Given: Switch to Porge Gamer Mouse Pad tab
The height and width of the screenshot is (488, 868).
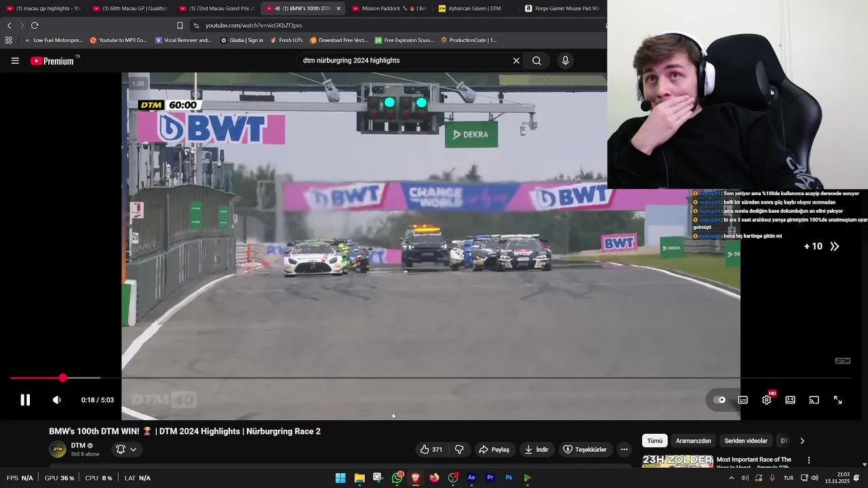Looking at the screenshot, I should (x=562, y=8).
